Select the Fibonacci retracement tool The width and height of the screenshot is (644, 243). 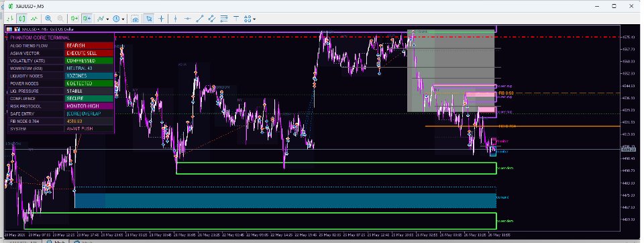(x=224, y=19)
